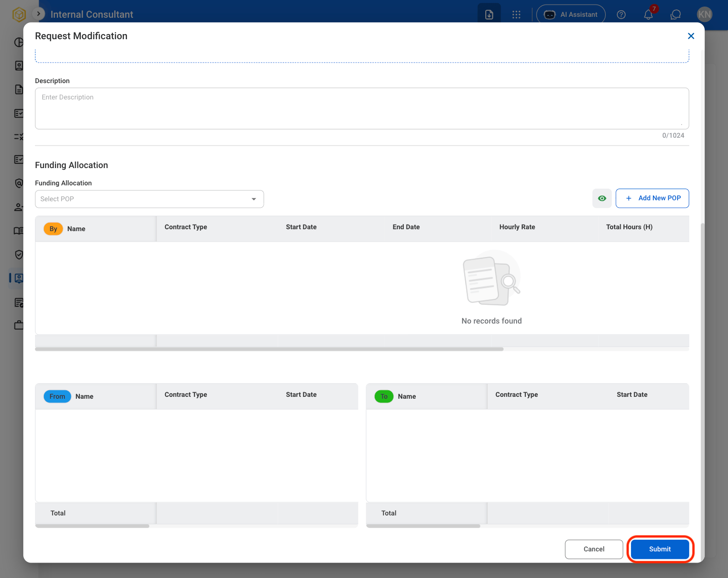The height and width of the screenshot is (578, 728).
Task: Click the green To badge
Action: click(384, 396)
